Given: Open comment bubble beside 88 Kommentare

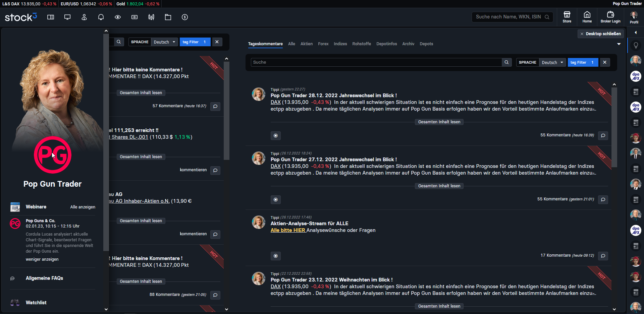Looking at the screenshot, I should tap(215, 295).
